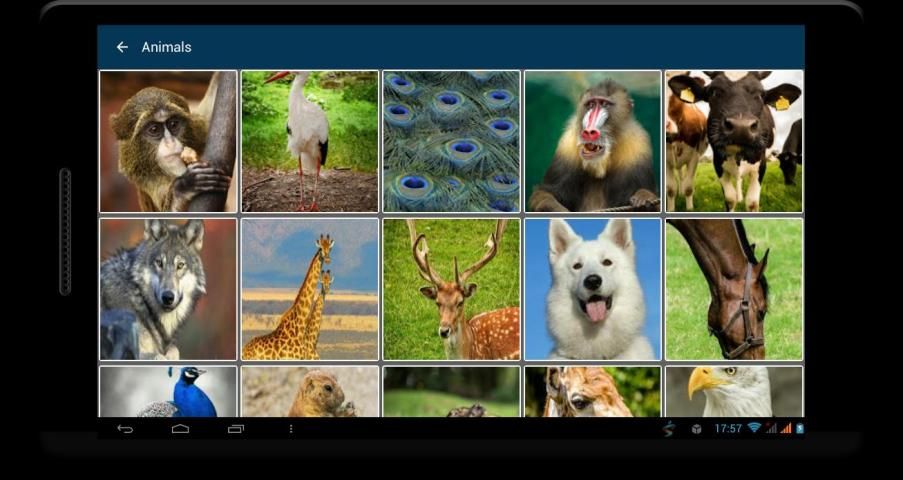Open the blue peacock thumbnail
This screenshot has height=480, width=903.
[168, 392]
